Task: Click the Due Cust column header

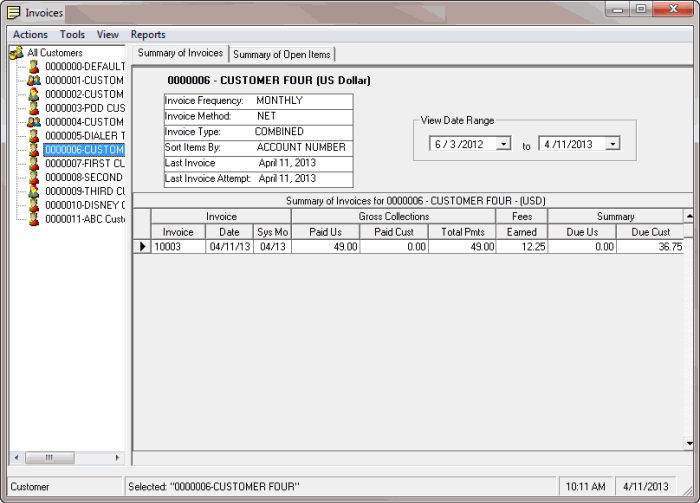Action: point(650,232)
